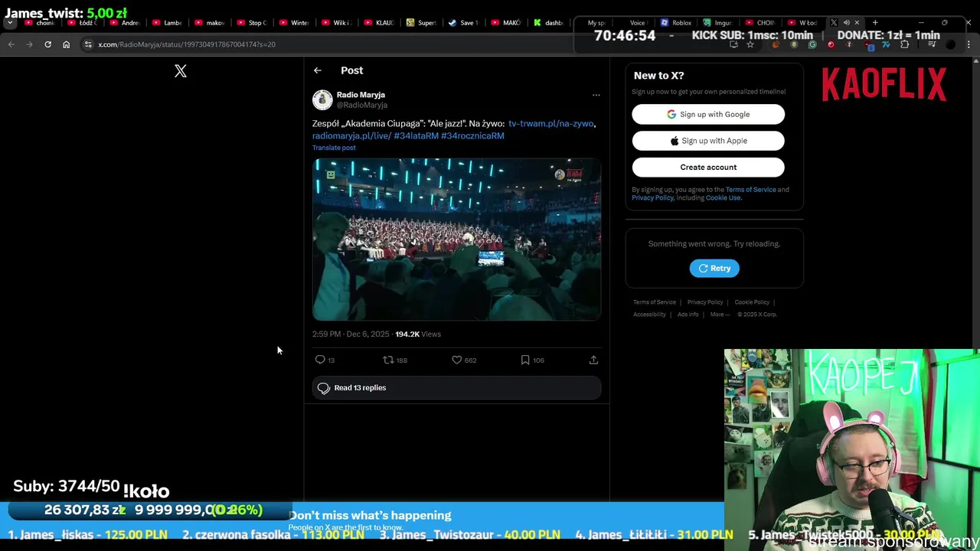Open the tv-trwam.pl/na-zywo link
The width and height of the screenshot is (980, 551).
click(x=550, y=123)
